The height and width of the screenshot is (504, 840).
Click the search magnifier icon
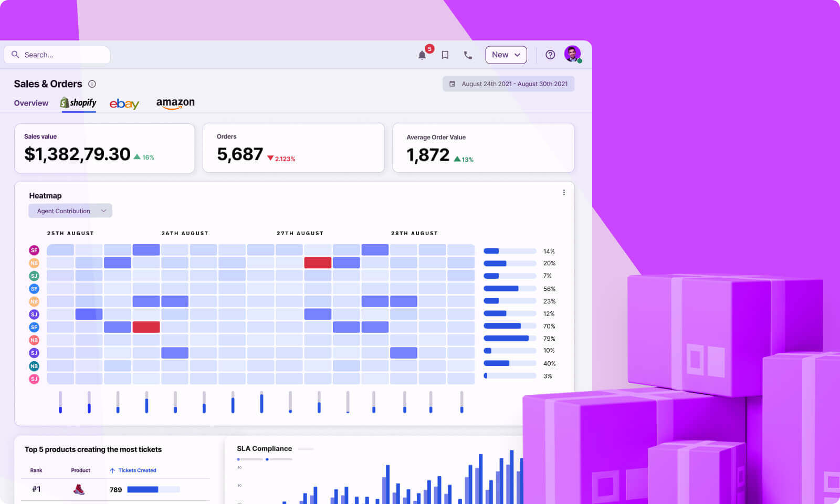pos(15,55)
